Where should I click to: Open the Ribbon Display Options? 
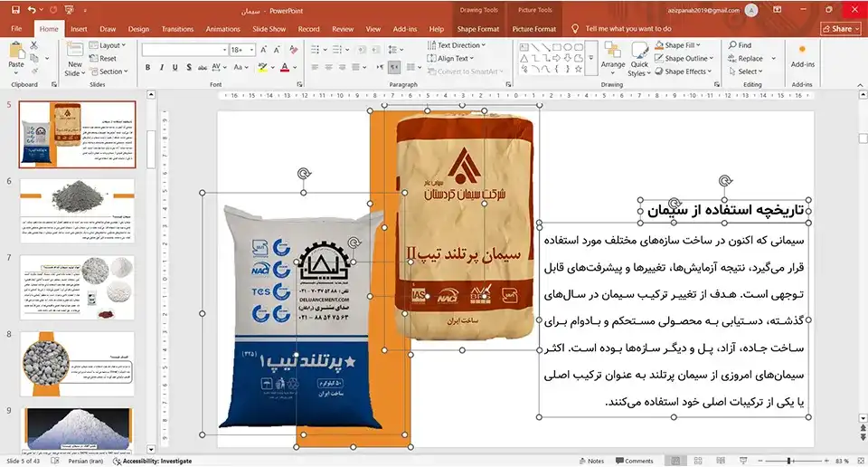tap(778, 10)
